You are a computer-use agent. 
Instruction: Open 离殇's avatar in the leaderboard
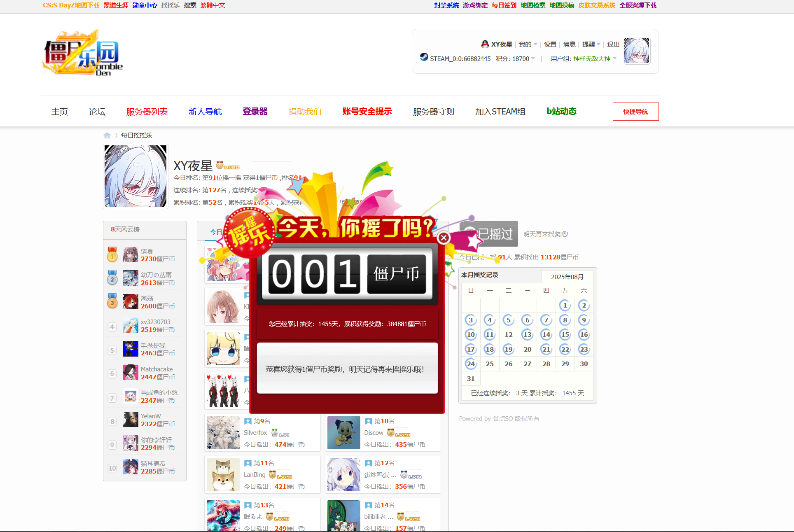point(131,301)
